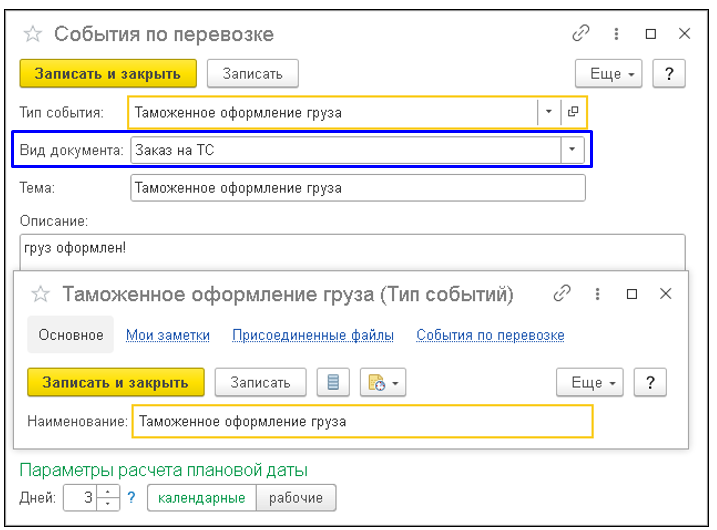Click Параметры расчета плановой даты heading

click(x=164, y=470)
